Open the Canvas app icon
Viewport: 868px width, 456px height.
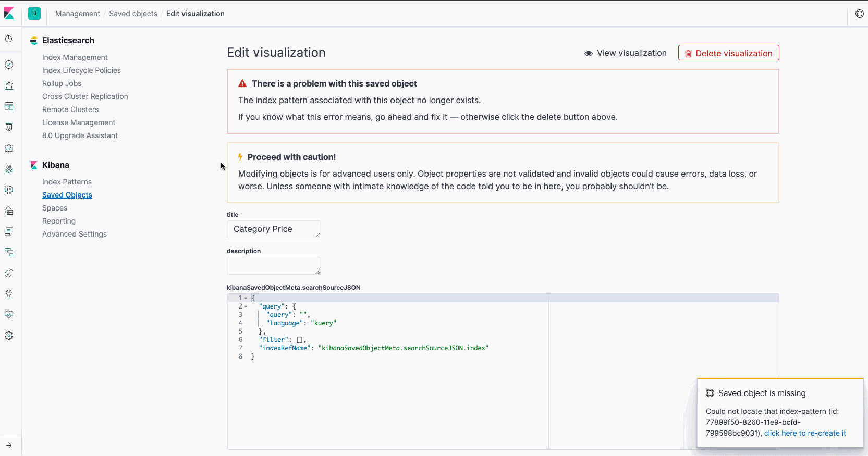(x=9, y=127)
